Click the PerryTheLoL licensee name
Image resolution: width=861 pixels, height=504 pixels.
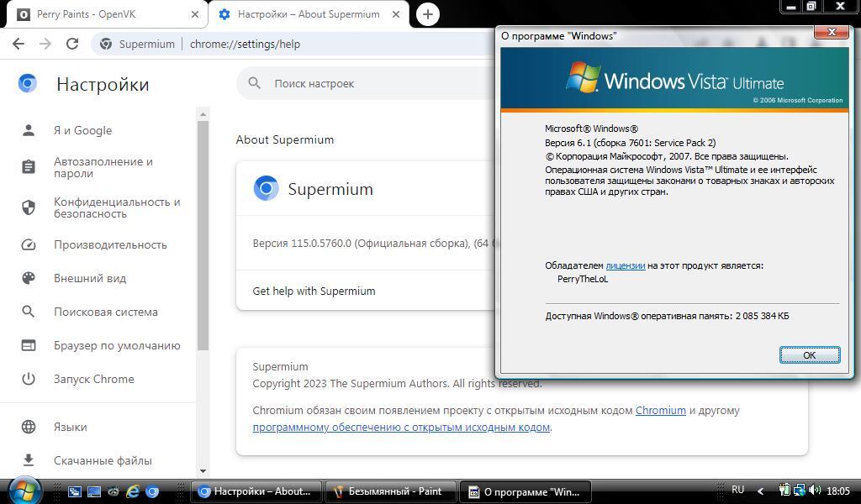tap(583, 279)
